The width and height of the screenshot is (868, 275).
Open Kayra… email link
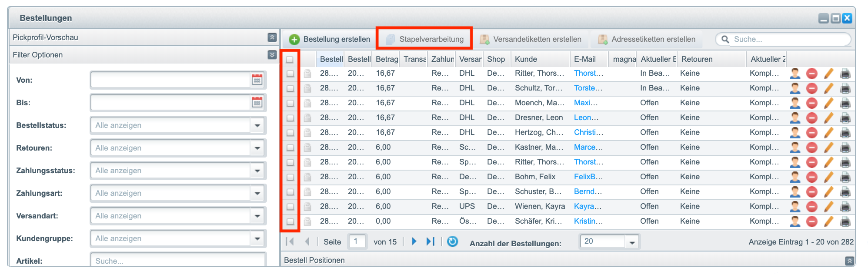pos(588,206)
